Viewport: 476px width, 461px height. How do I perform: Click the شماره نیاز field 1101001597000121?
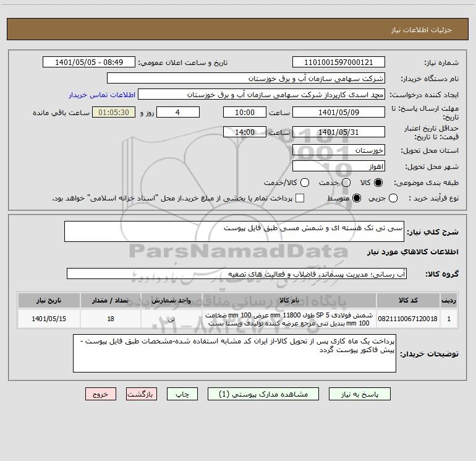[339, 62]
